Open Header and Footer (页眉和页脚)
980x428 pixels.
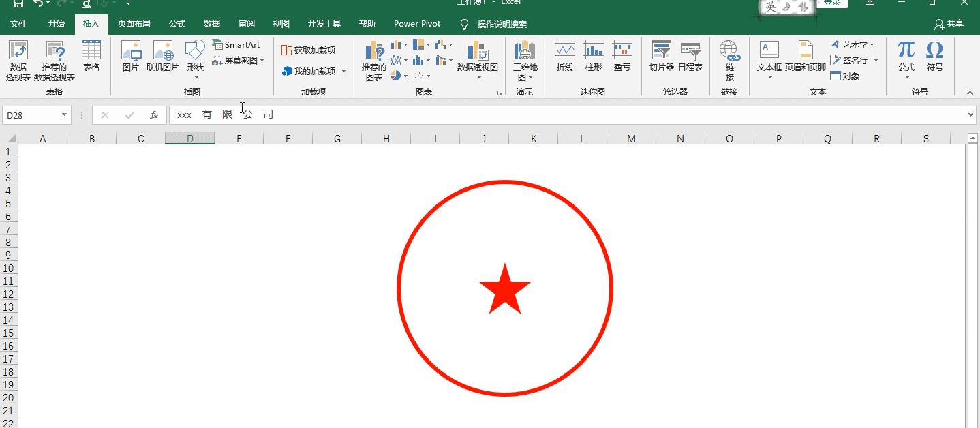click(806, 57)
